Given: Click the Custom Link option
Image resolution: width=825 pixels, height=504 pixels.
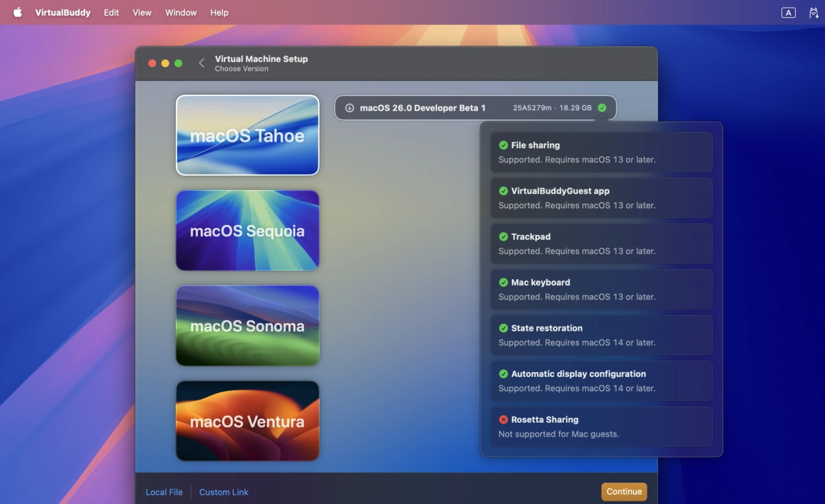Looking at the screenshot, I should click(224, 492).
